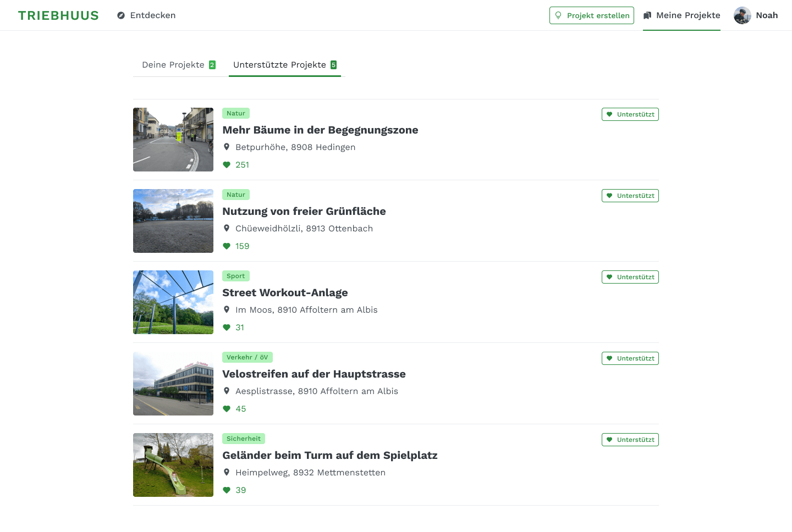The width and height of the screenshot is (792, 532).
Task: Toggle Unterstützt for Street Workout-Anlage
Action: (x=630, y=277)
